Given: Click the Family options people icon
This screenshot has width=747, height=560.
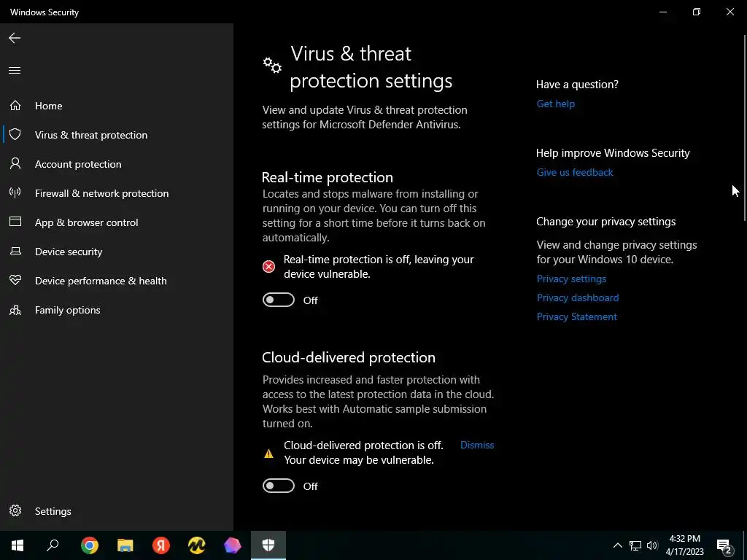Looking at the screenshot, I should pyautogui.click(x=15, y=310).
